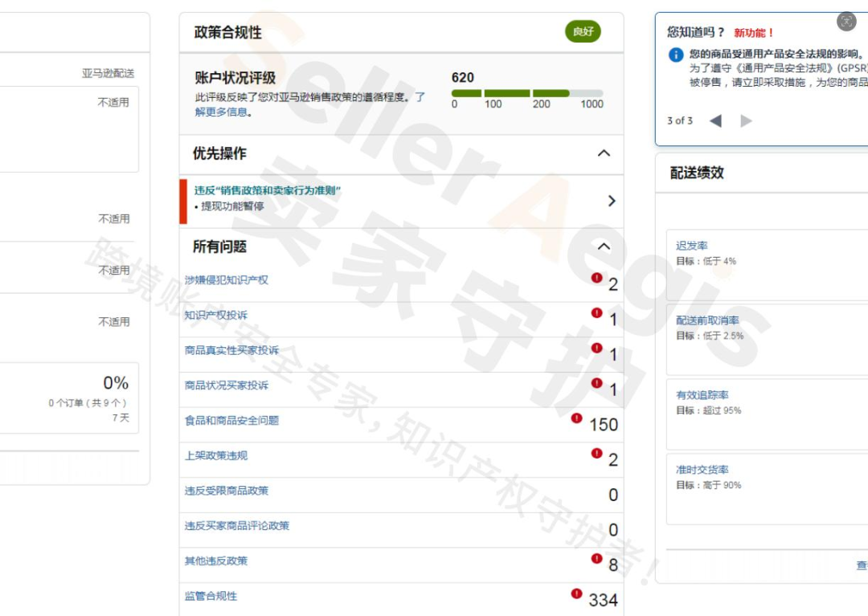Click the red alert icon beside 上架政策违规
868x616 pixels.
tap(596, 454)
